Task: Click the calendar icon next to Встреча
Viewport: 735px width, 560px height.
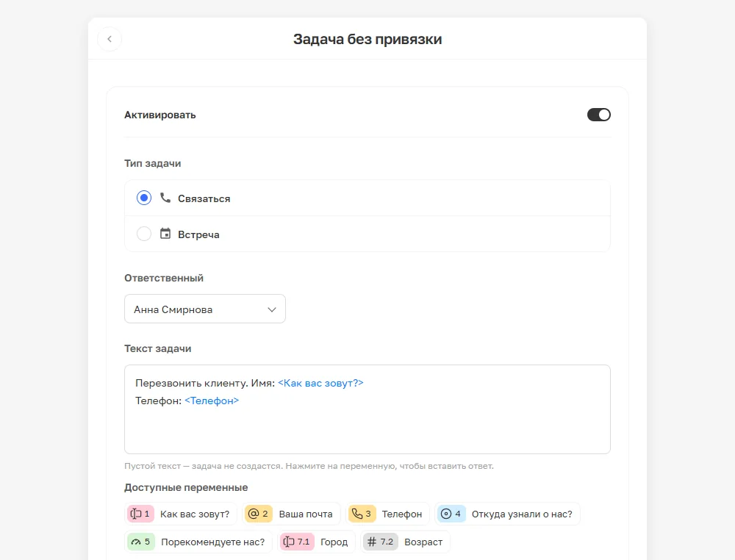Action: [x=165, y=234]
